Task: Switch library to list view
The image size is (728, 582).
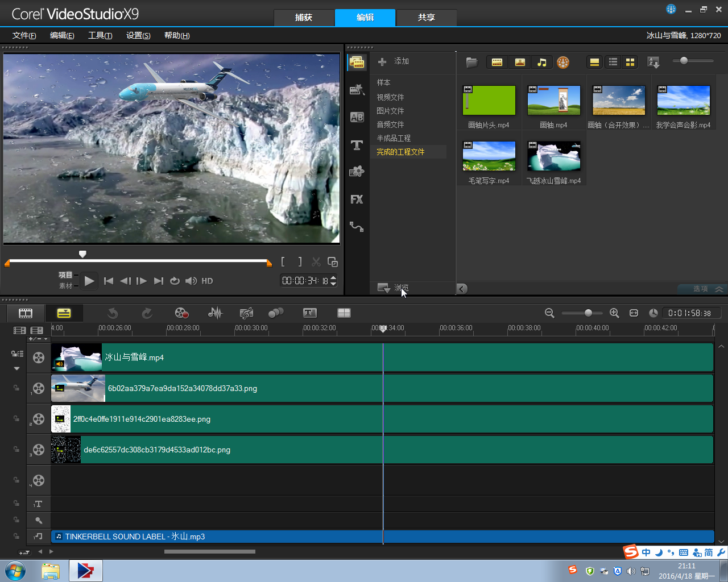Action: (x=613, y=63)
